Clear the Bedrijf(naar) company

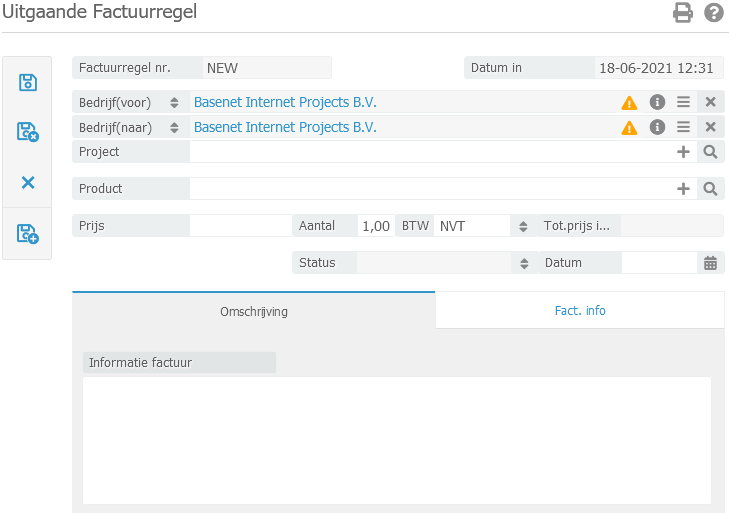point(710,127)
